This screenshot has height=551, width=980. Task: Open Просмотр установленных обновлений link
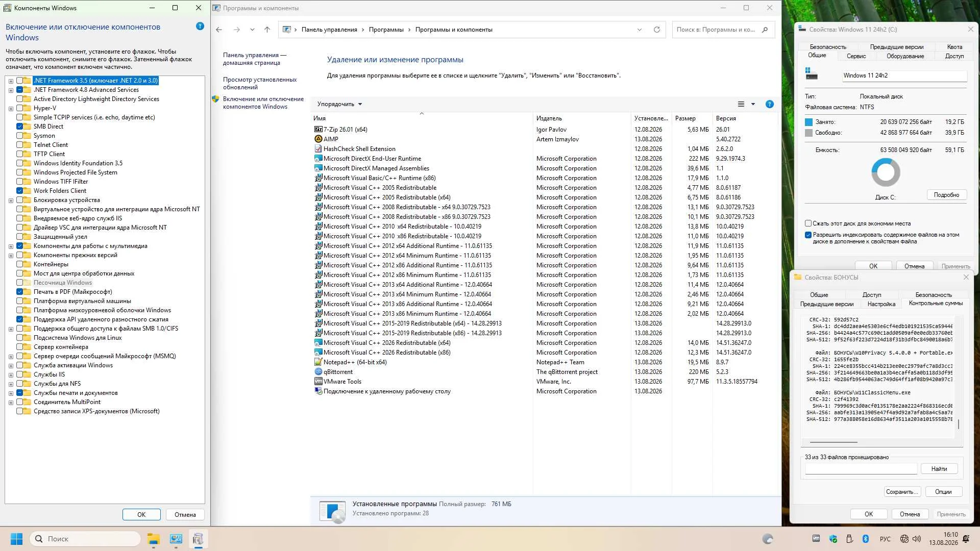point(260,83)
